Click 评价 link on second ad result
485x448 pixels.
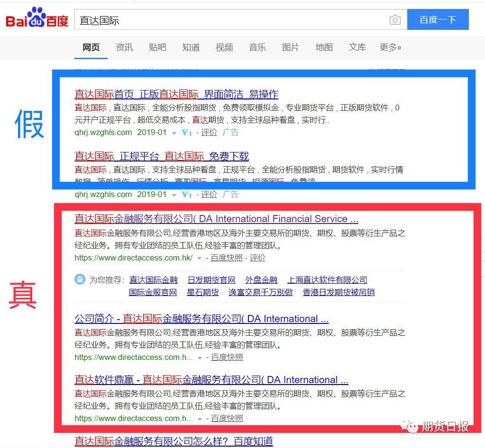pyautogui.click(x=209, y=194)
